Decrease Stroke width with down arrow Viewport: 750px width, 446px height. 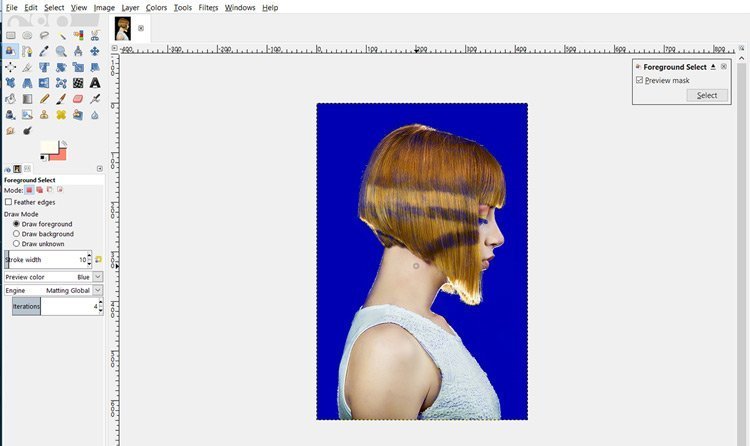[89, 263]
